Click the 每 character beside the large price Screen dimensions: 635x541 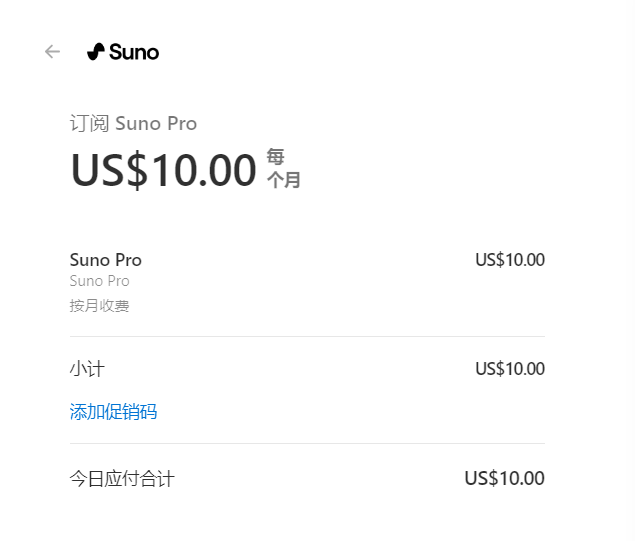[x=275, y=157]
